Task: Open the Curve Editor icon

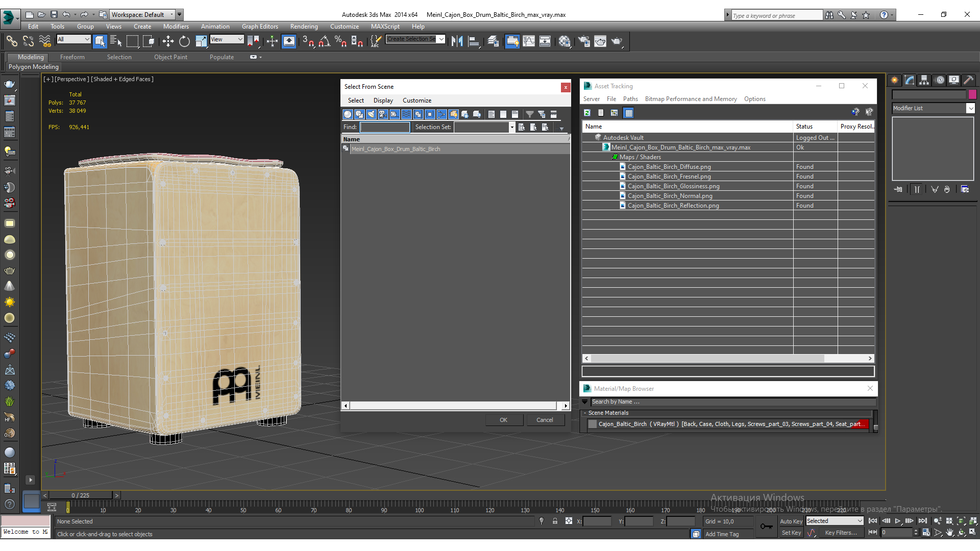Action: pyautogui.click(x=529, y=41)
